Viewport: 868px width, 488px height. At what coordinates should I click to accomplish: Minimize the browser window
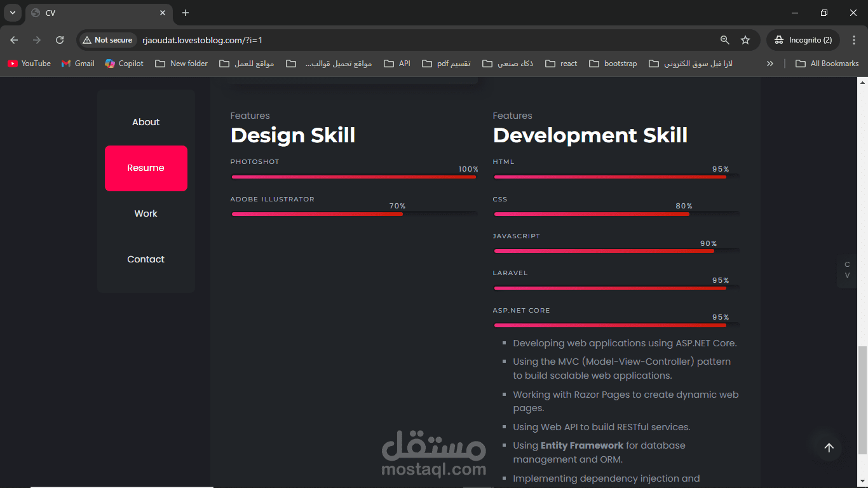[x=795, y=13]
